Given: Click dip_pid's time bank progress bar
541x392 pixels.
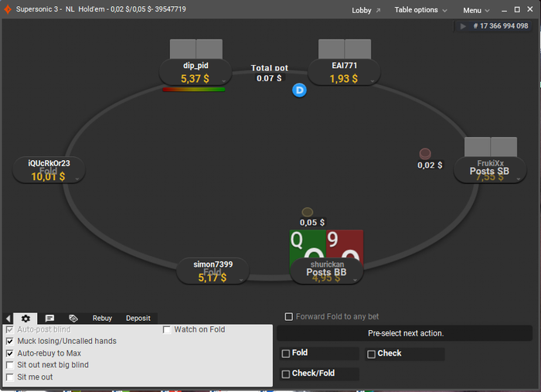Looking at the screenshot, I should tap(193, 90).
